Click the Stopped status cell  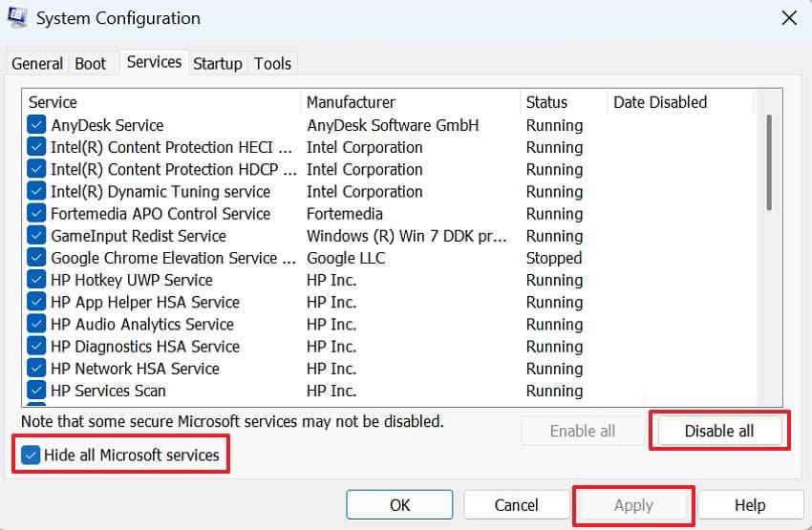553,258
